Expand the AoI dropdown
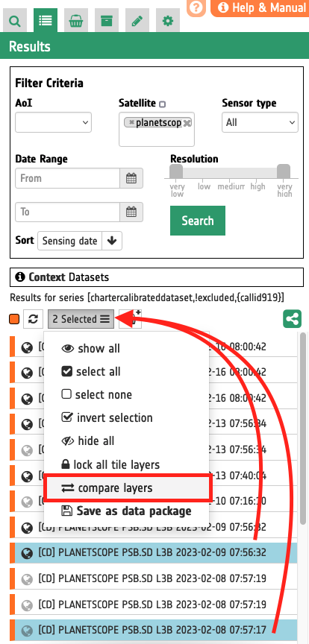Viewport: 309px width, 644px height. pyautogui.click(x=54, y=122)
